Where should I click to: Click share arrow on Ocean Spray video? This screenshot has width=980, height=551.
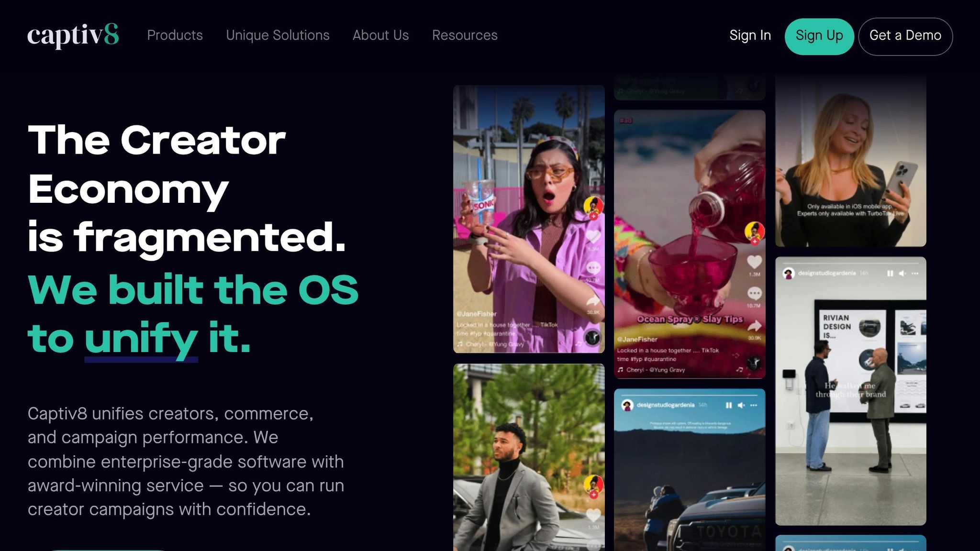click(x=754, y=326)
